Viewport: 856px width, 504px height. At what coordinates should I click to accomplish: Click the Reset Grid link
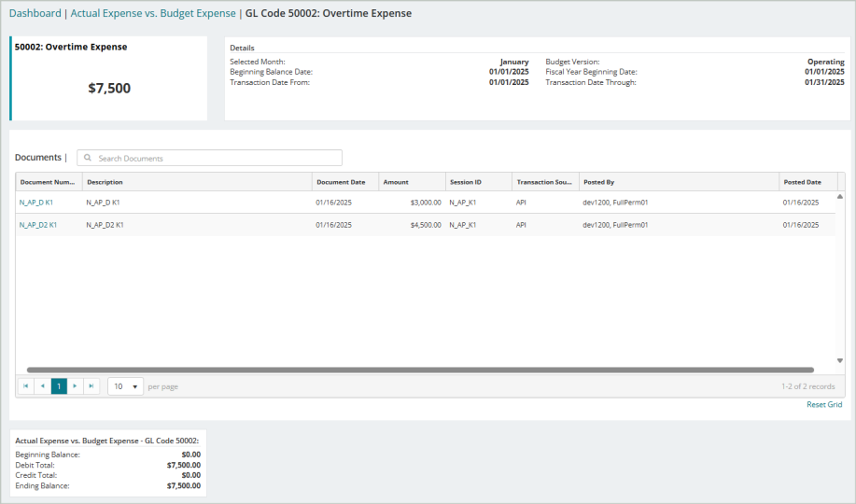[824, 404]
